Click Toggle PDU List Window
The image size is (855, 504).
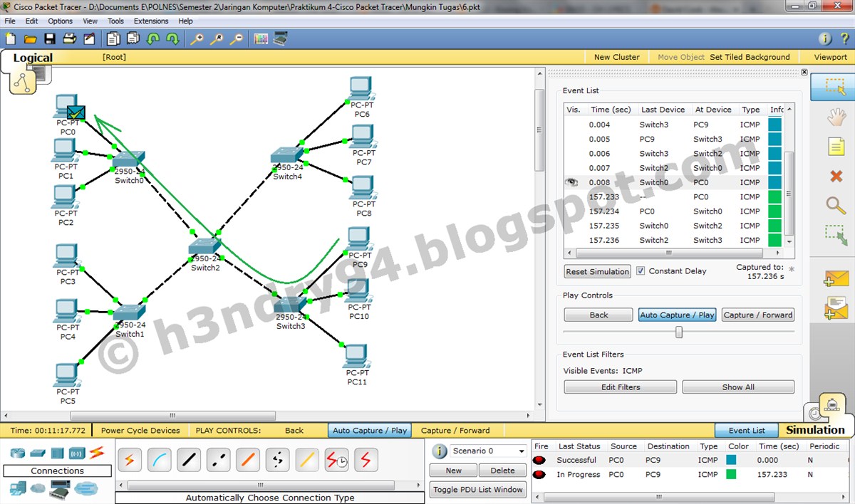point(477,489)
